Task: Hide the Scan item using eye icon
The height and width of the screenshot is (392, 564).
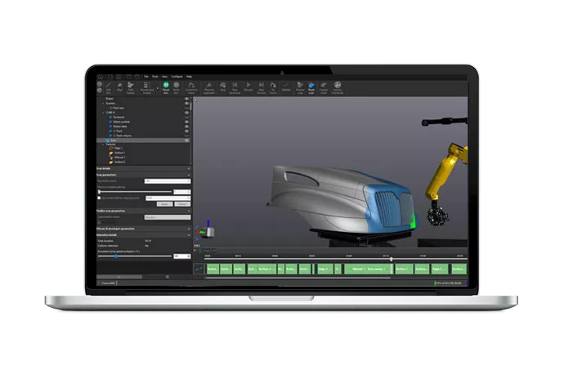Action: tap(187, 140)
